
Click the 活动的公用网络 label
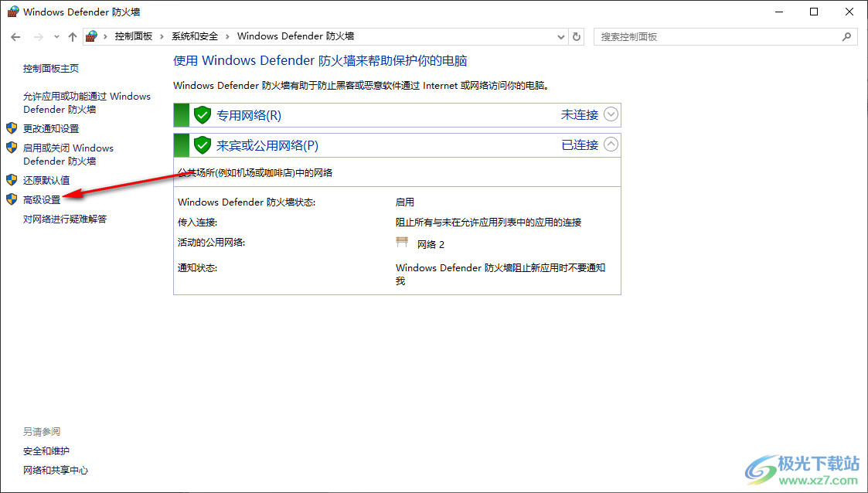(x=211, y=243)
